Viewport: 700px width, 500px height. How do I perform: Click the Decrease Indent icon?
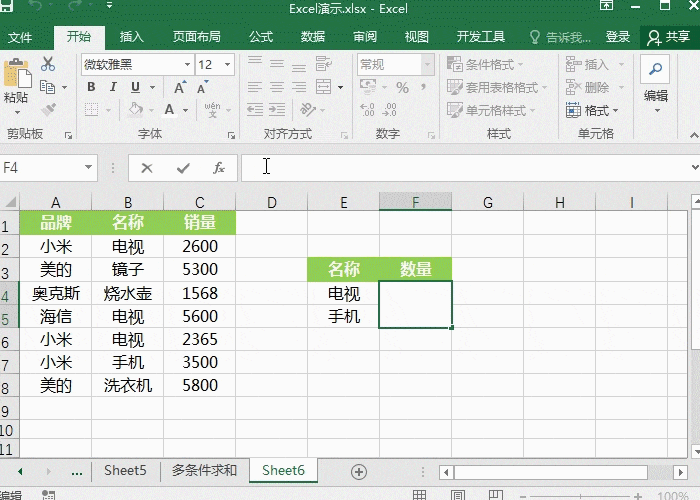(255, 109)
